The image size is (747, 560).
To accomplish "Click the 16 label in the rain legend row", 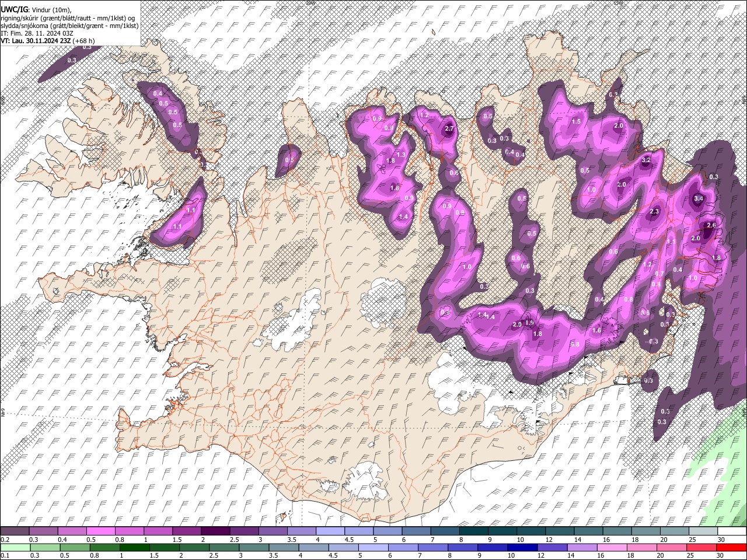I will pyautogui.click(x=601, y=555).
